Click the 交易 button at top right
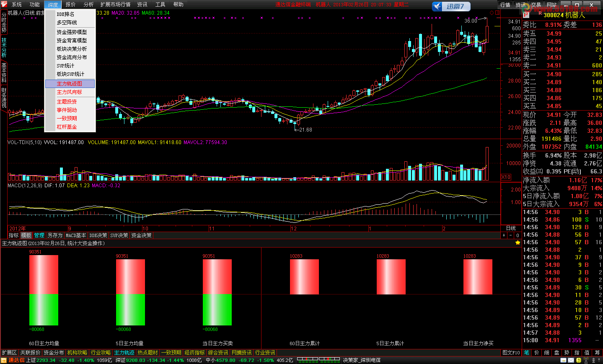This screenshot has height=364, width=603. pyautogui.click(x=536, y=5)
